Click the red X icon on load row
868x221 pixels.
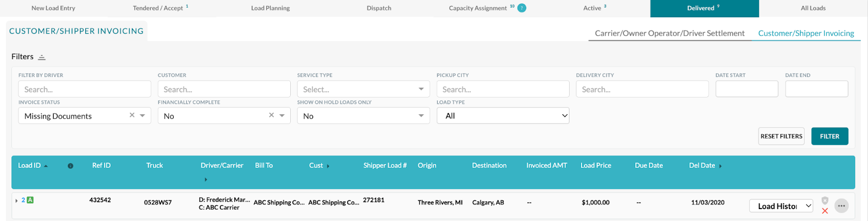(825, 211)
